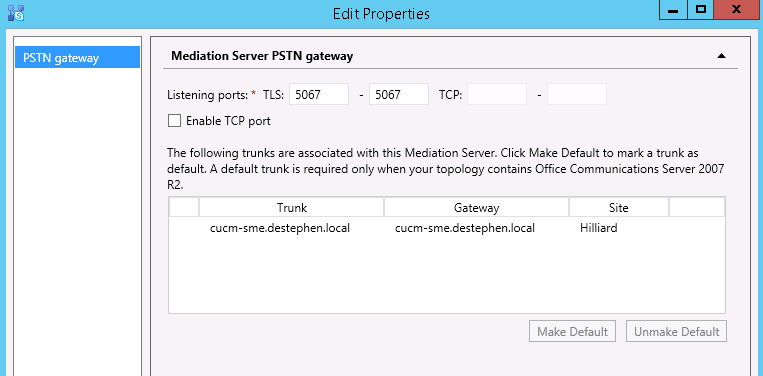Select PSTN gateway in the left pane
The image size is (763, 376).
point(77,58)
